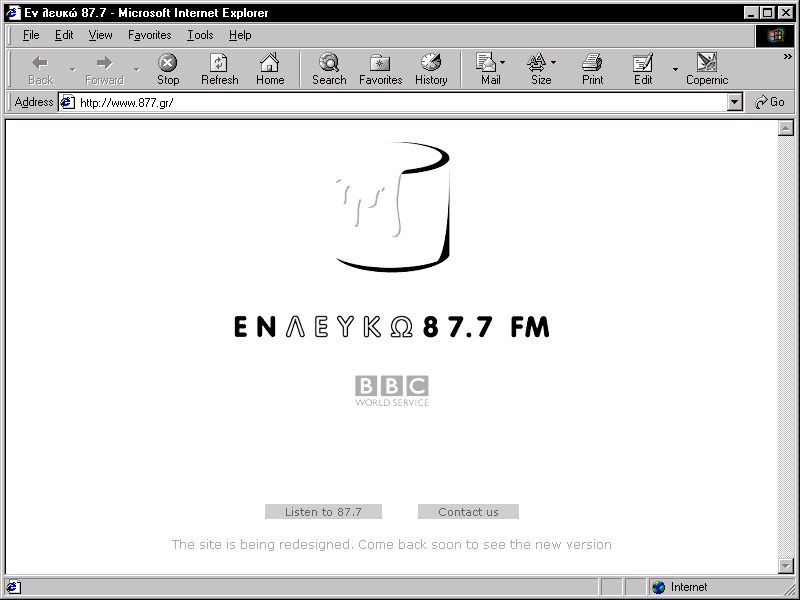
Task: Show more toolbar buttons chevron
Action: (x=788, y=57)
